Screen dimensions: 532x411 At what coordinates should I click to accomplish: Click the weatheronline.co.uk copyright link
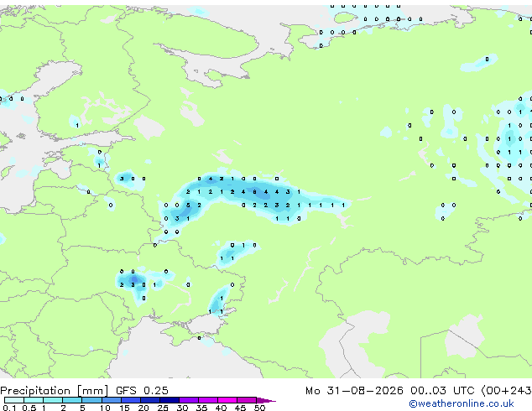coord(462,403)
